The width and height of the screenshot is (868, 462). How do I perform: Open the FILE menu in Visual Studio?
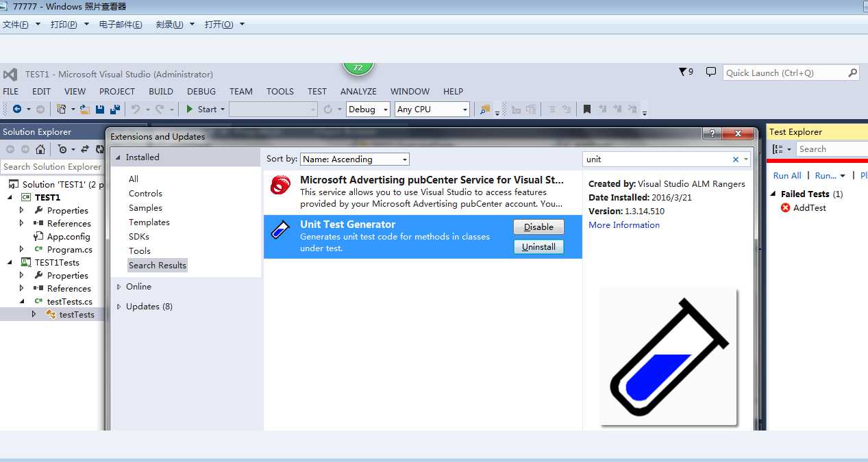(x=11, y=91)
